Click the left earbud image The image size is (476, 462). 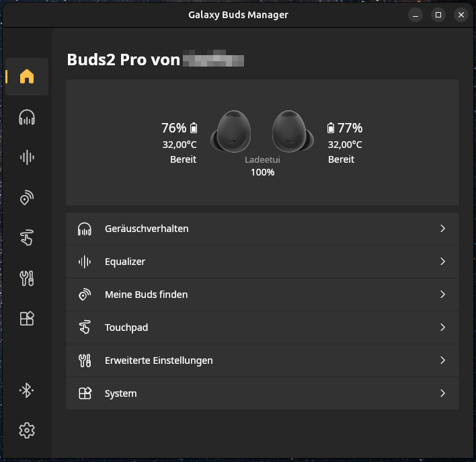tap(231, 132)
